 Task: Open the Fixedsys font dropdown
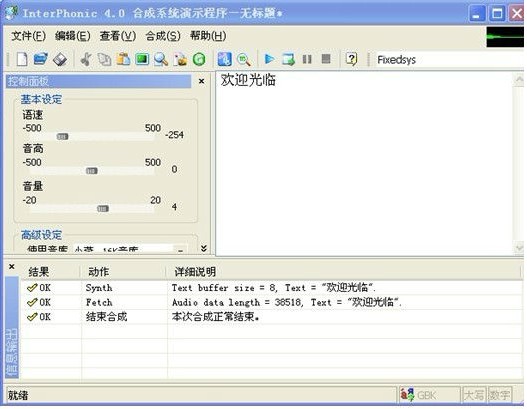[449, 60]
